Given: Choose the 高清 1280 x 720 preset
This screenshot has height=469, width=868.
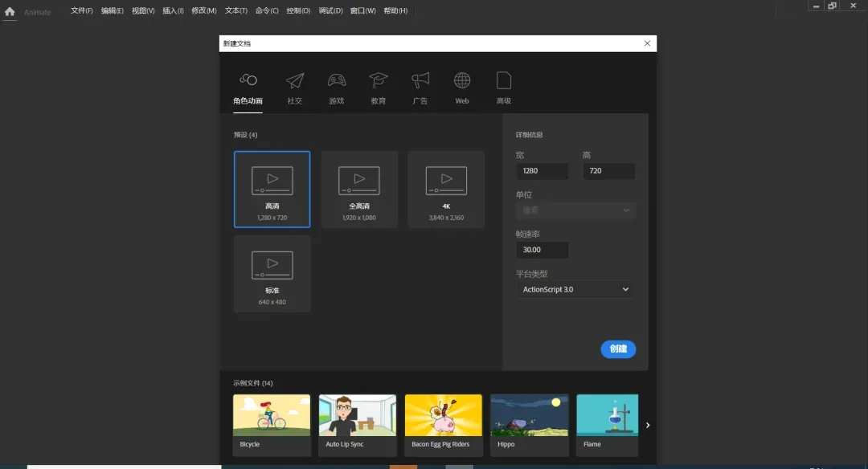Looking at the screenshot, I should coord(272,190).
